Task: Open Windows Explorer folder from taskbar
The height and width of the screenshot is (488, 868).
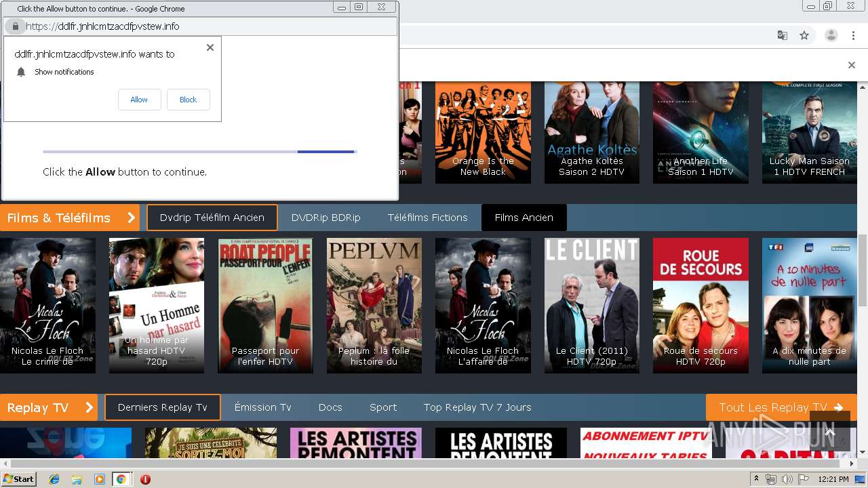Action: click(77, 479)
